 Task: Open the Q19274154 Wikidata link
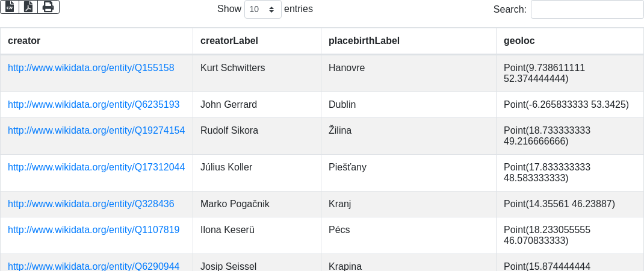pyautogui.click(x=96, y=131)
